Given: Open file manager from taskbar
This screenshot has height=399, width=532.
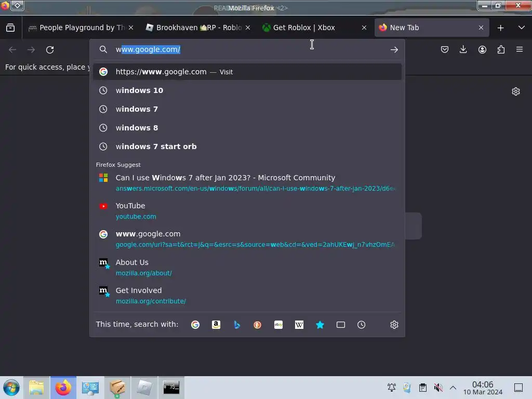Looking at the screenshot, I should [36, 388].
